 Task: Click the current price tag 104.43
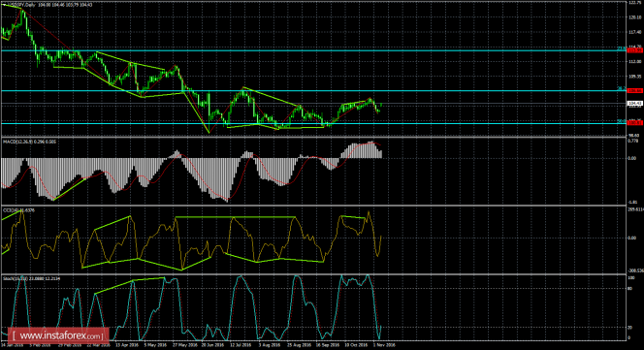[635, 103]
